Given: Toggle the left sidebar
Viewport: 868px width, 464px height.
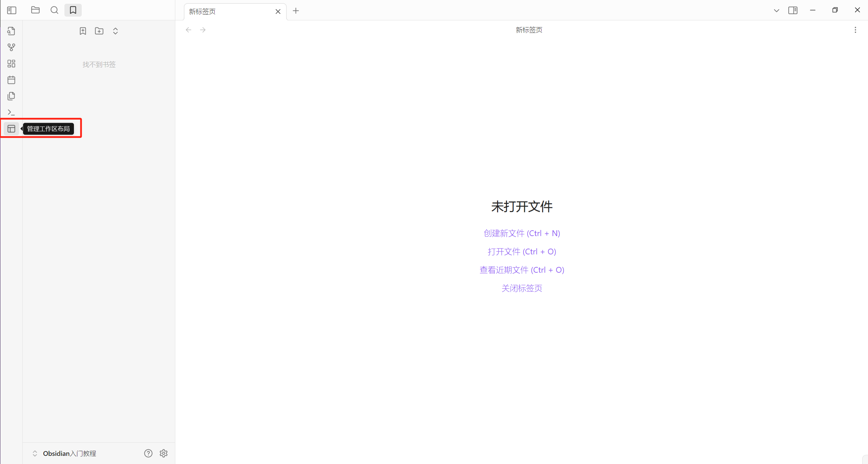Looking at the screenshot, I should (x=12, y=10).
